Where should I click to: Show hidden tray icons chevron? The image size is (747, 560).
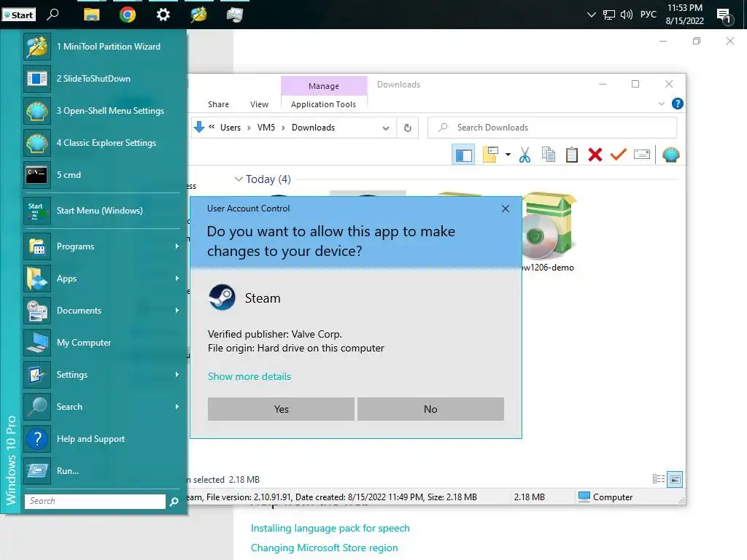[x=591, y=15]
